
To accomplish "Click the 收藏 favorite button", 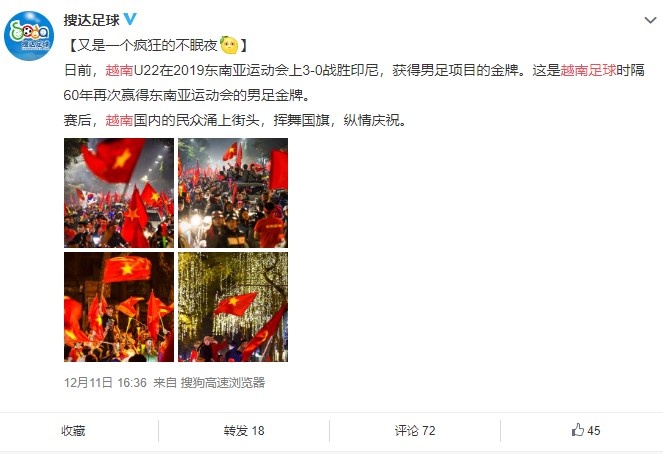I will tap(73, 430).
